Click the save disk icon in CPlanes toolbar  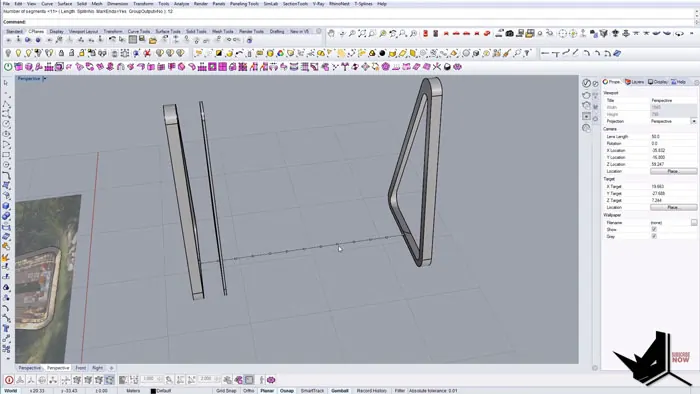coord(142,40)
